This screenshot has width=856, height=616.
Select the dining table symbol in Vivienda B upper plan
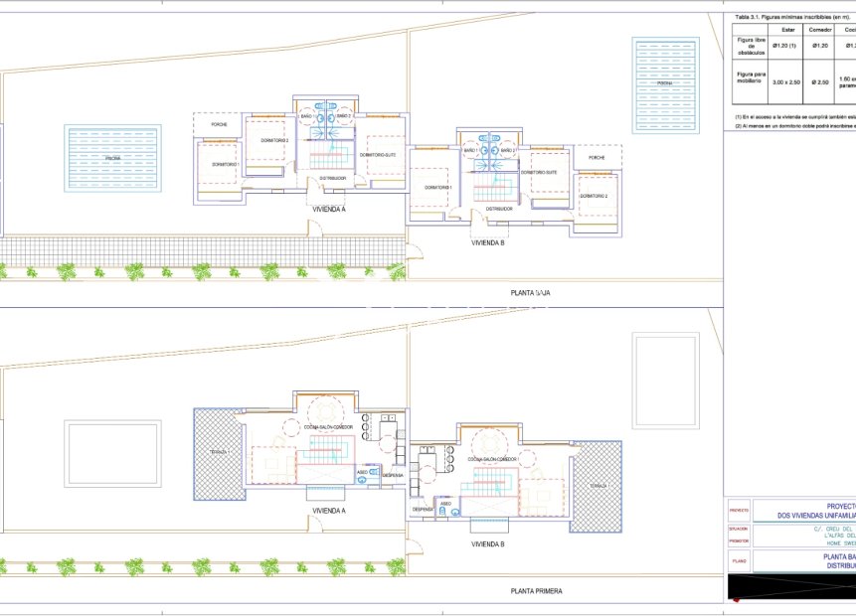[488, 441]
